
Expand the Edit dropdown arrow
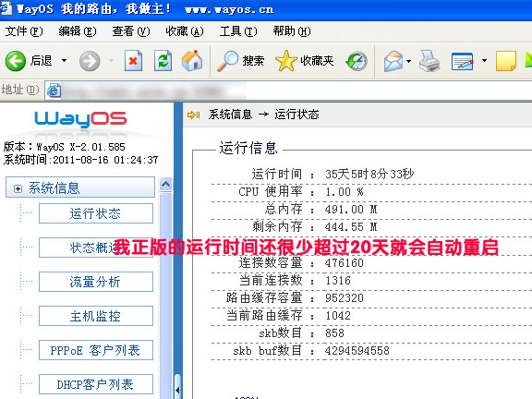484,61
